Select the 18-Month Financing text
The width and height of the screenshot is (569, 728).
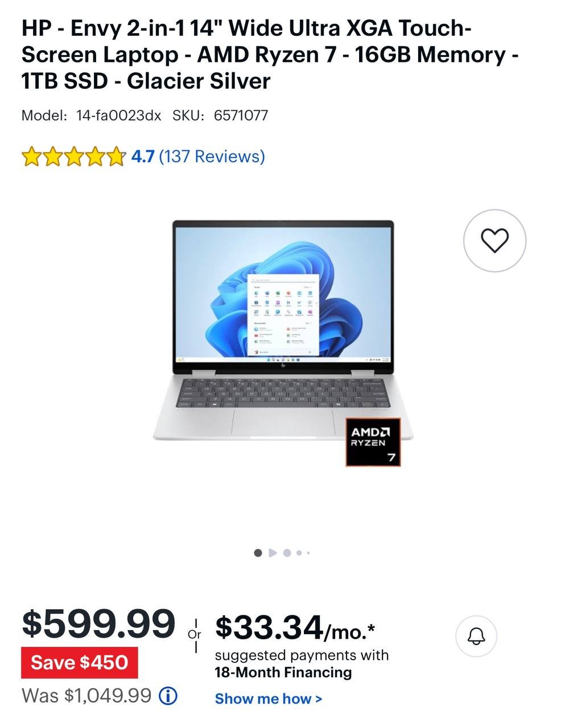tap(283, 672)
